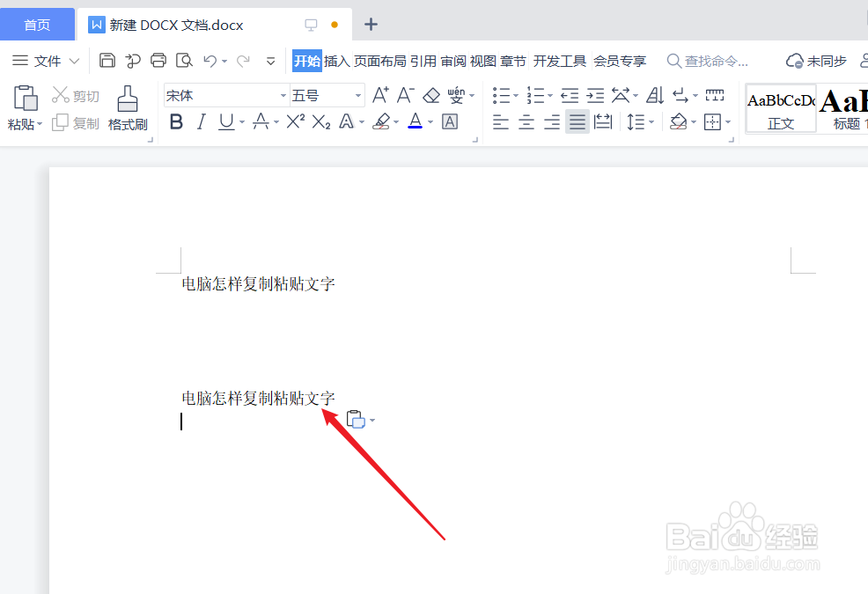Open the 文件 menu

coord(46,61)
